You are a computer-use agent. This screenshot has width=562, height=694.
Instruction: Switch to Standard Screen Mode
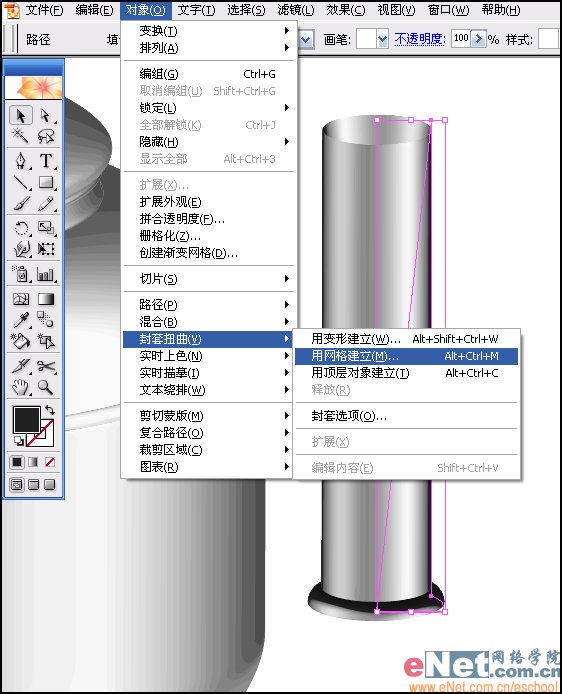pyautogui.click(x=17, y=485)
